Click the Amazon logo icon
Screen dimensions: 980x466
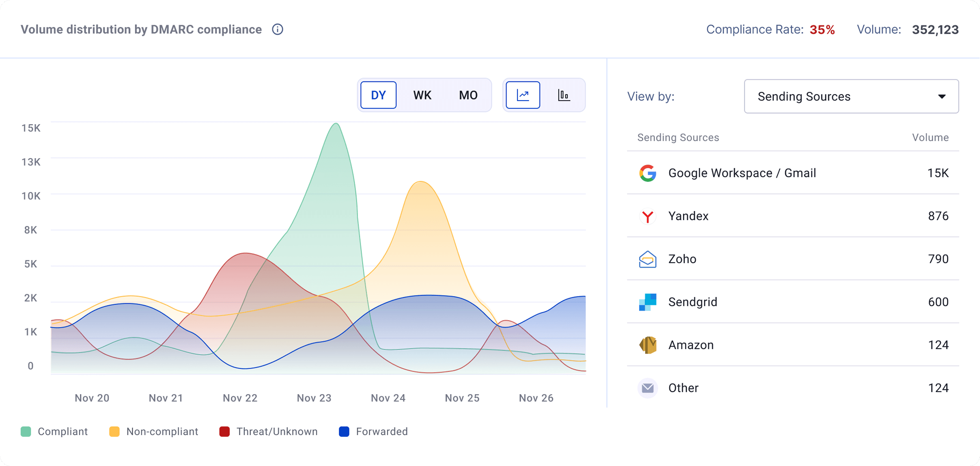coord(648,345)
